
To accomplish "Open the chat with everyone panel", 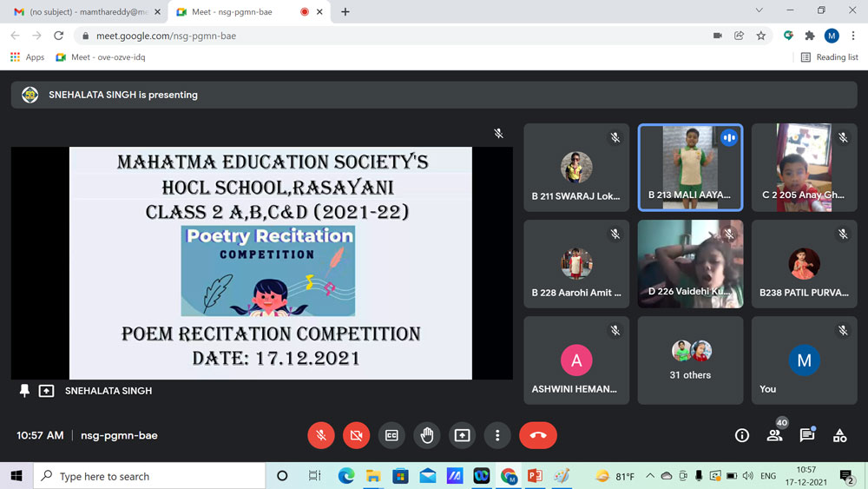I will [x=807, y=436].
